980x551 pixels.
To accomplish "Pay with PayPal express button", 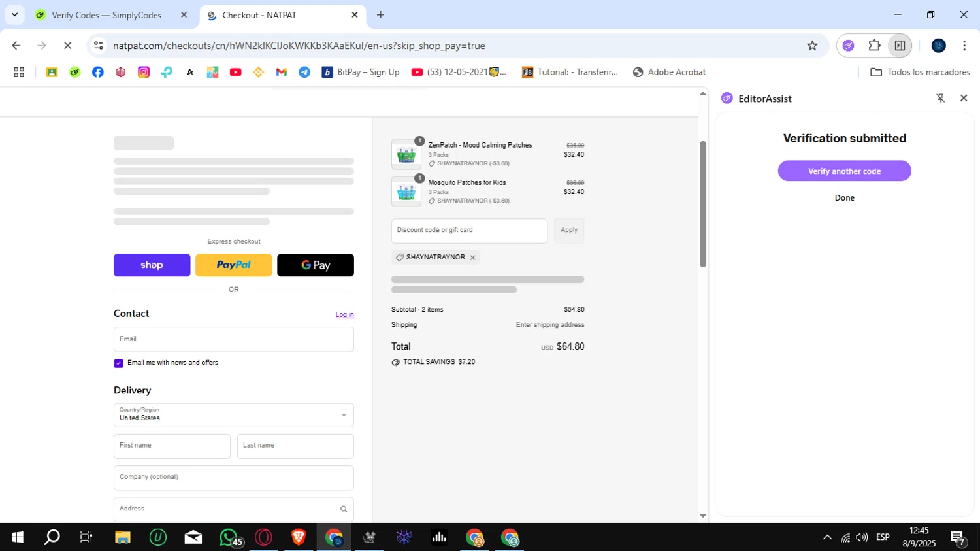I will (233, 265).
